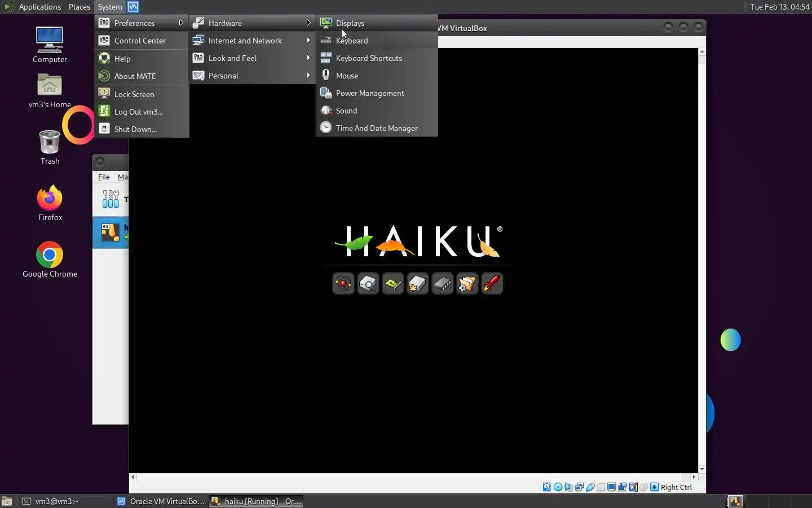Choose Power Management in Hardware menu

pyautogui.click(x=377, y=93)
